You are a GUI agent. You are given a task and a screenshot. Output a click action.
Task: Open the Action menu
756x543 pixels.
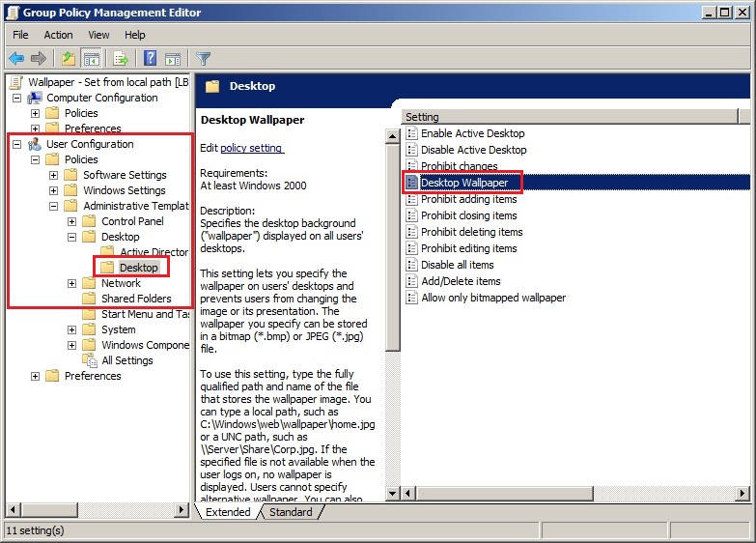[58, 35]
